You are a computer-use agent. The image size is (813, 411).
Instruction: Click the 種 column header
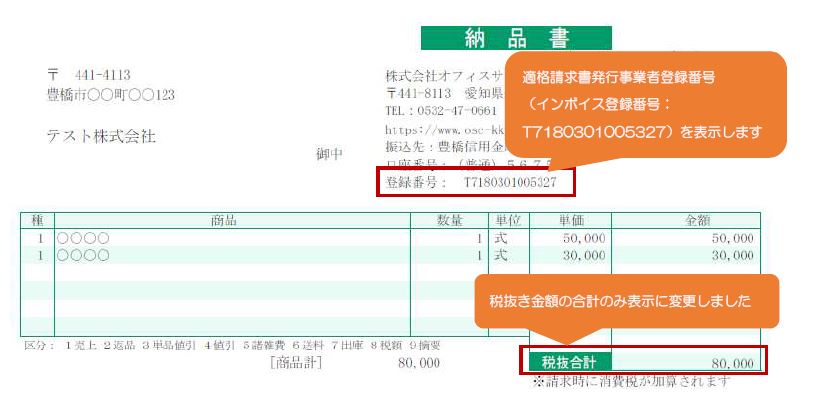click(x=37, y=220)
